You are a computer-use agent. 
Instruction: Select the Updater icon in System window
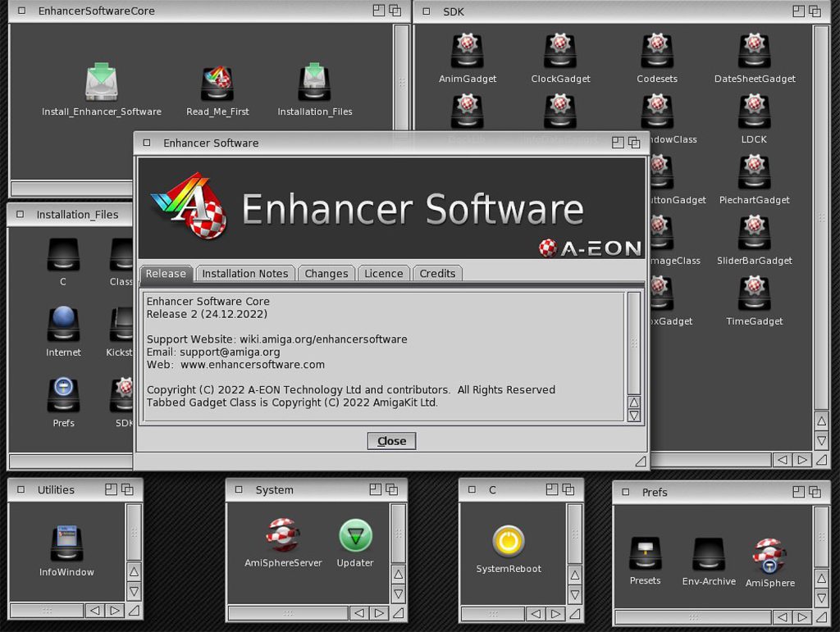pos(355,535)
